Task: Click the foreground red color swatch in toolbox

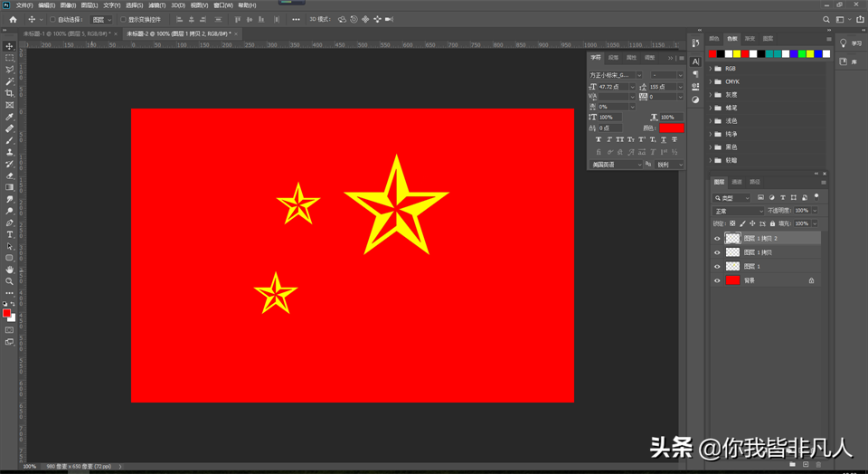Action: (6, 313)
